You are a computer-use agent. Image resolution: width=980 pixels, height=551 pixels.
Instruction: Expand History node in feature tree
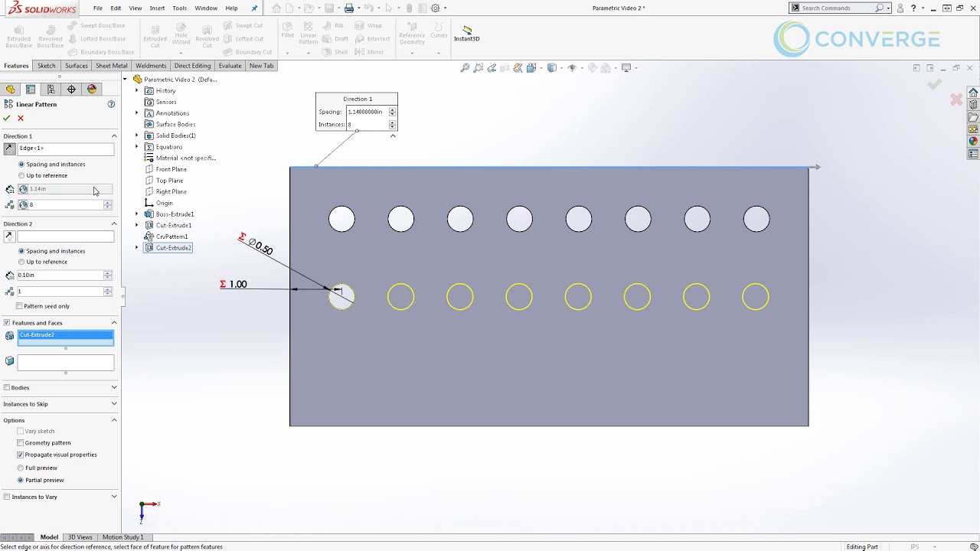(137, 90)
